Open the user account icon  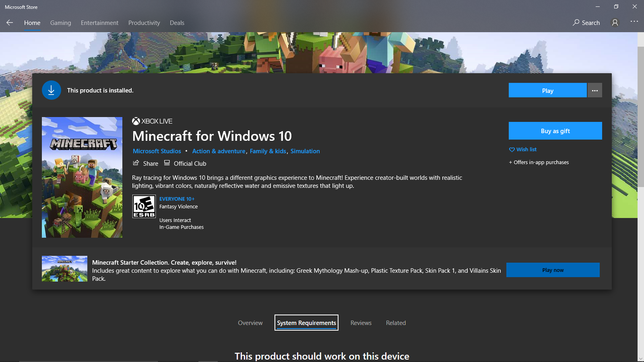(615, 23)
